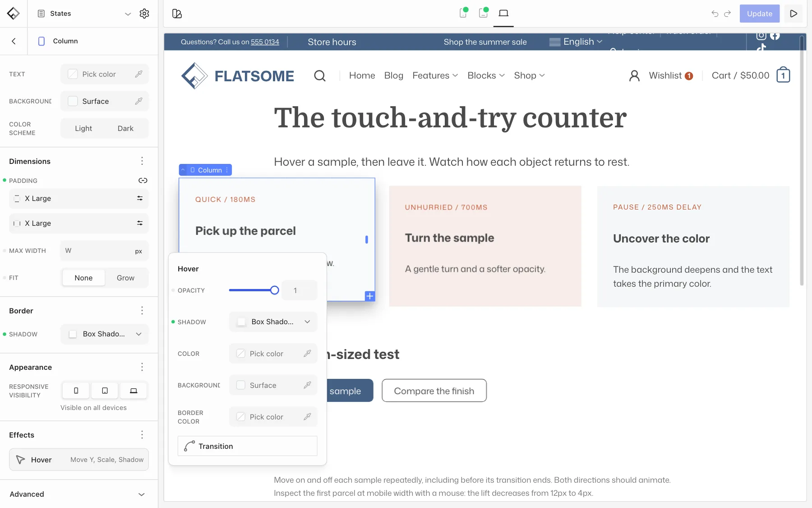The width and height of the screenshot is (812, 508).
Task: Toggle tablet responsive visibility
Action: (105, 391)
